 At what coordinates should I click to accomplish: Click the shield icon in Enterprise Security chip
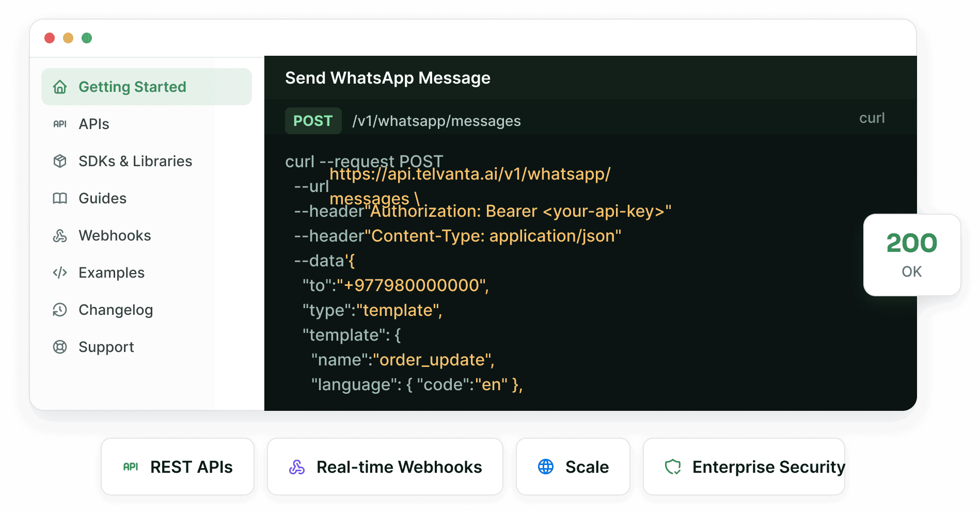click(x=673, y=467)
